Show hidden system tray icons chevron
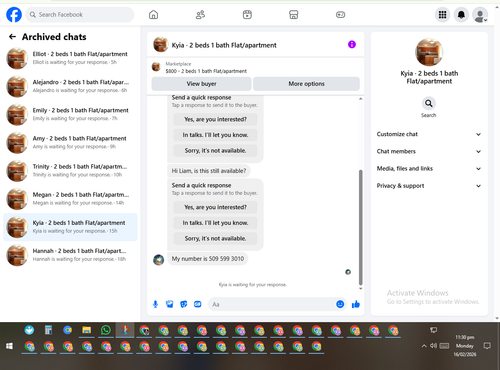Image resolution: width=500 pixels, height=370 pixels. pyautogui.click(x=424, y=346)
